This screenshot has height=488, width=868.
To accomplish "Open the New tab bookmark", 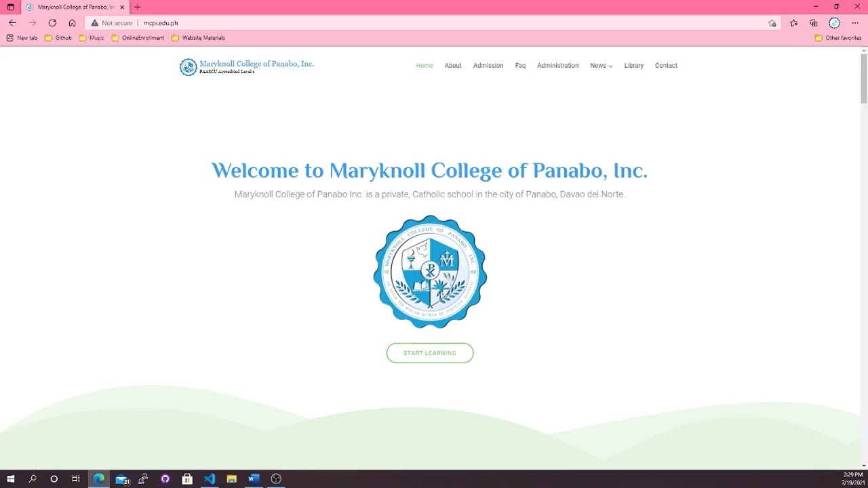I will 22,38.
